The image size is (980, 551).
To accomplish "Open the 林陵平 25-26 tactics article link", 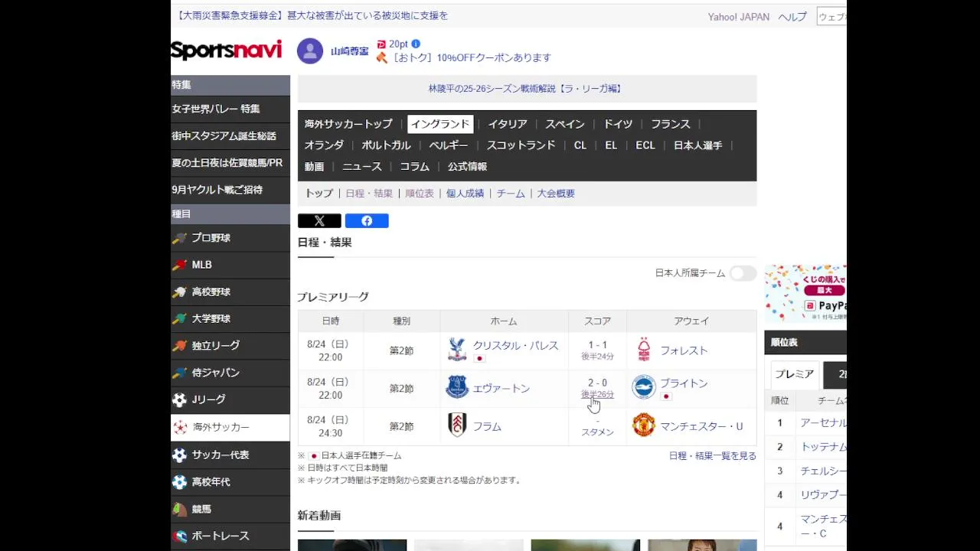I will (525, 89).
